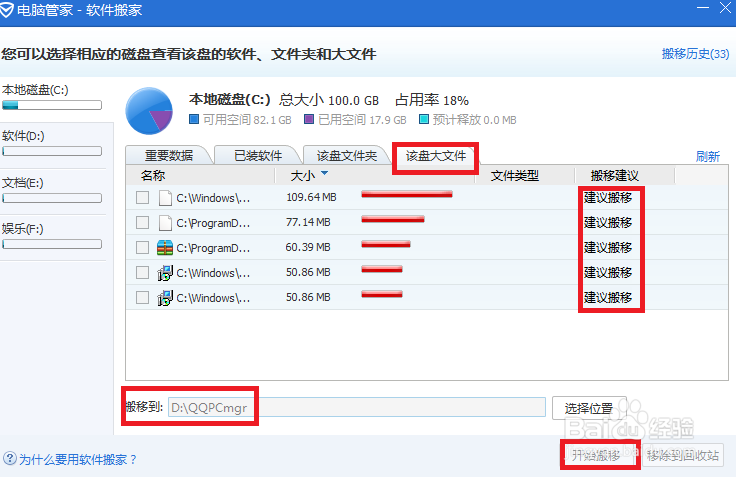This screenshot has width=736, height=477.
Task: Check the box for 77.14 MB file
Action: point(142,223)
